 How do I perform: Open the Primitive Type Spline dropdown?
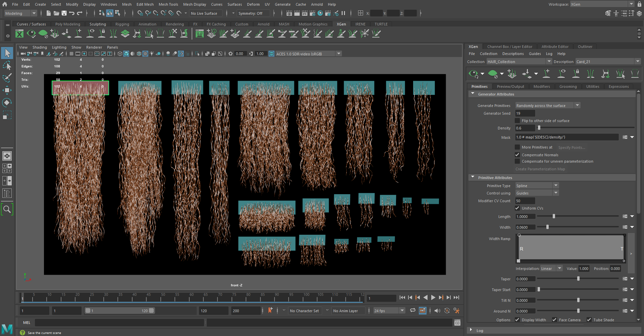(x=537, y=186)
